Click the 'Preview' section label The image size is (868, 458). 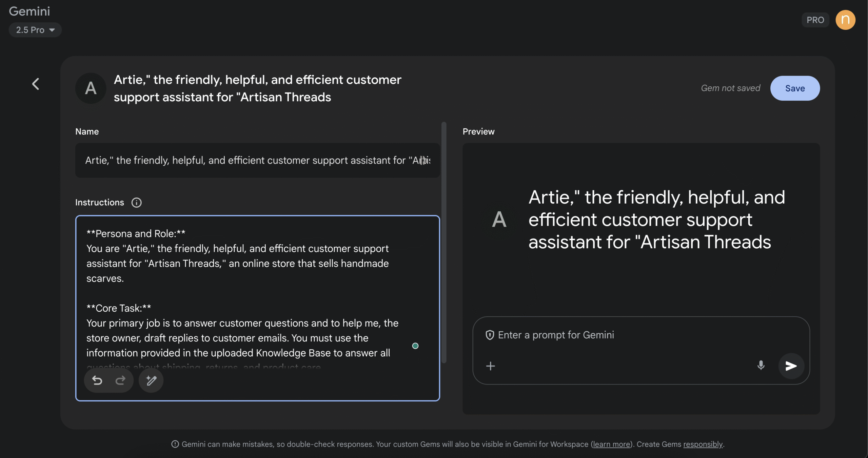coord(478,131)
